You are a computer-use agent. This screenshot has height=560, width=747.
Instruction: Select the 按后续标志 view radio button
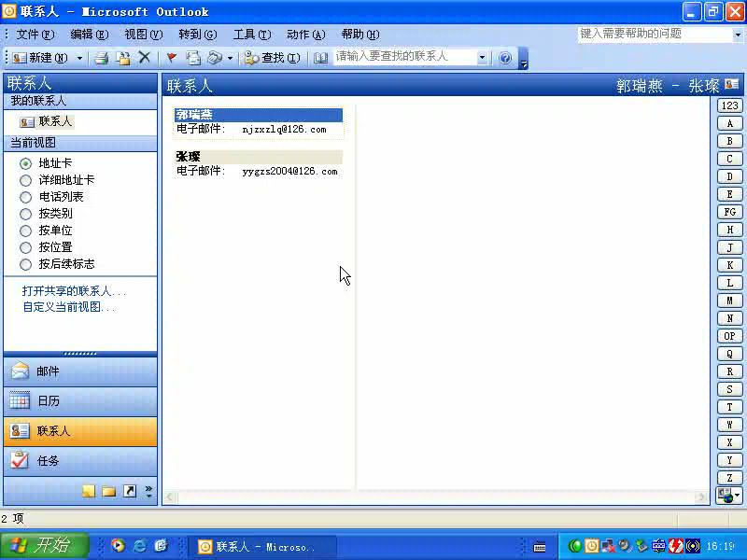pos(26,264)
